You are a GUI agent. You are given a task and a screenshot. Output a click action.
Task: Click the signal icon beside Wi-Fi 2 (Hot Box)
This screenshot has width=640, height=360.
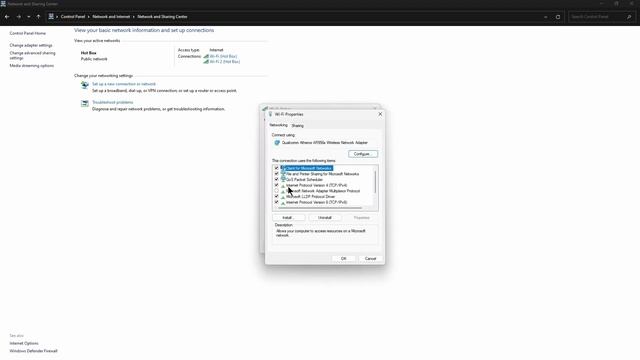pos(206,62)
